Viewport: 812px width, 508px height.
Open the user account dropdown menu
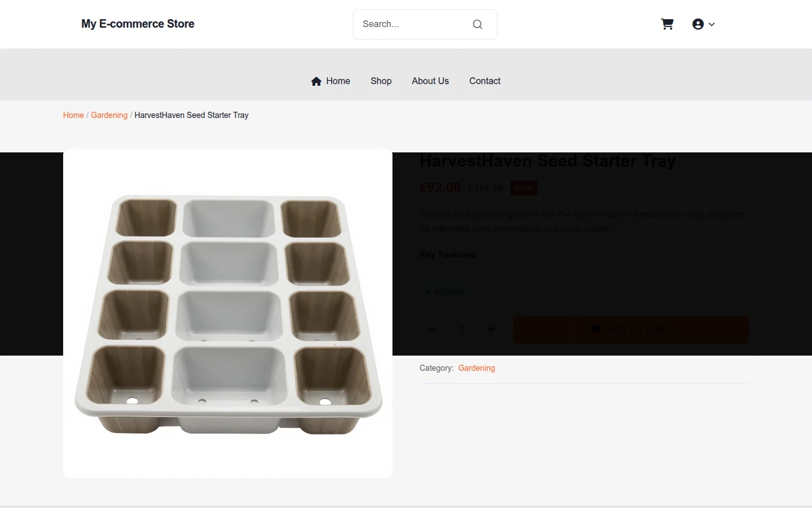(703, 24)
